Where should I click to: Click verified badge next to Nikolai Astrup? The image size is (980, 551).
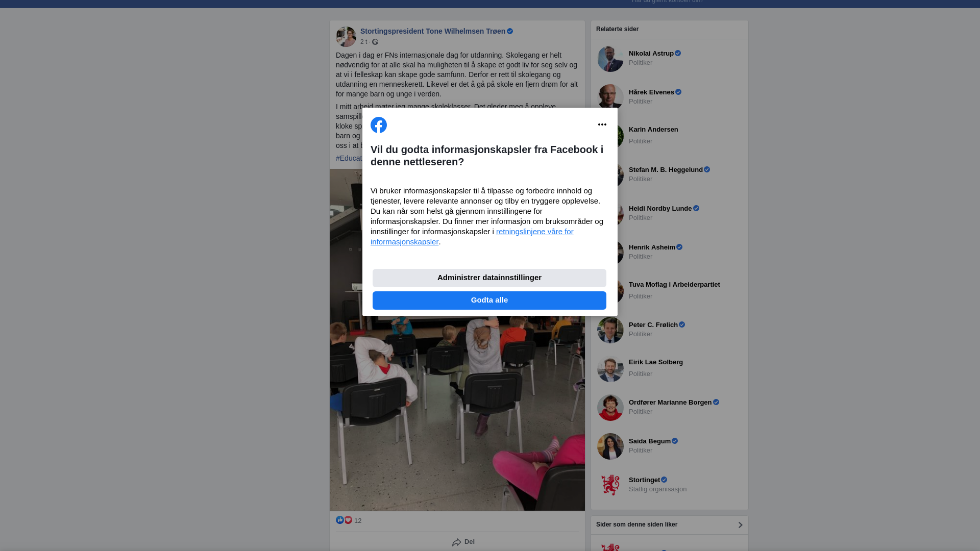pos(678,53)
